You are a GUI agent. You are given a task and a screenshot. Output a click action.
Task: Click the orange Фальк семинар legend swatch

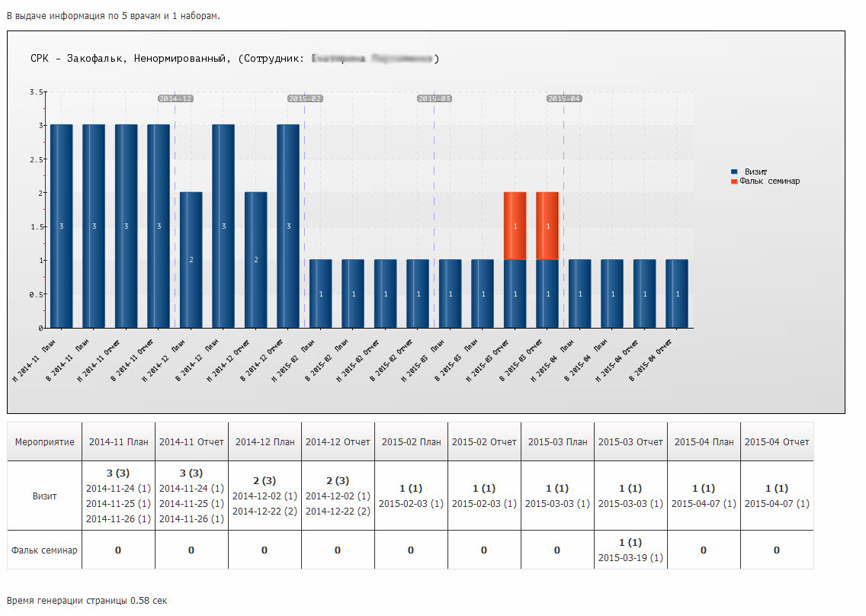tap(734, 181)
